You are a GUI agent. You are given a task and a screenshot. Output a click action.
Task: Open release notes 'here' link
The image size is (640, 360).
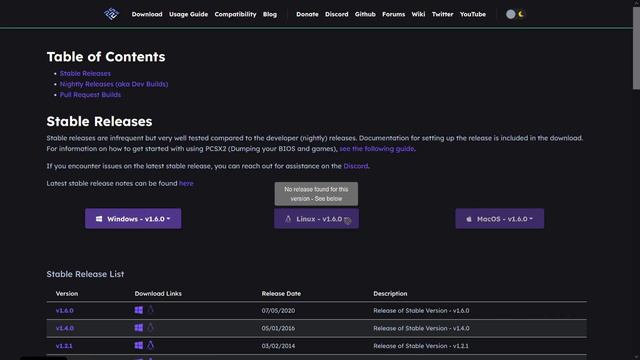186,184
